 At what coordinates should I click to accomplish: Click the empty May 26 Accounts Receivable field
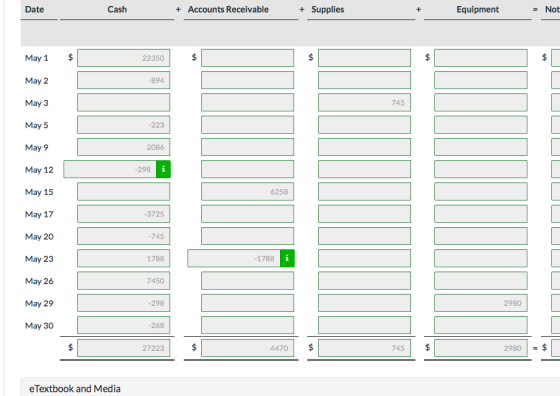pyautogui.click(x=248, y=281)
